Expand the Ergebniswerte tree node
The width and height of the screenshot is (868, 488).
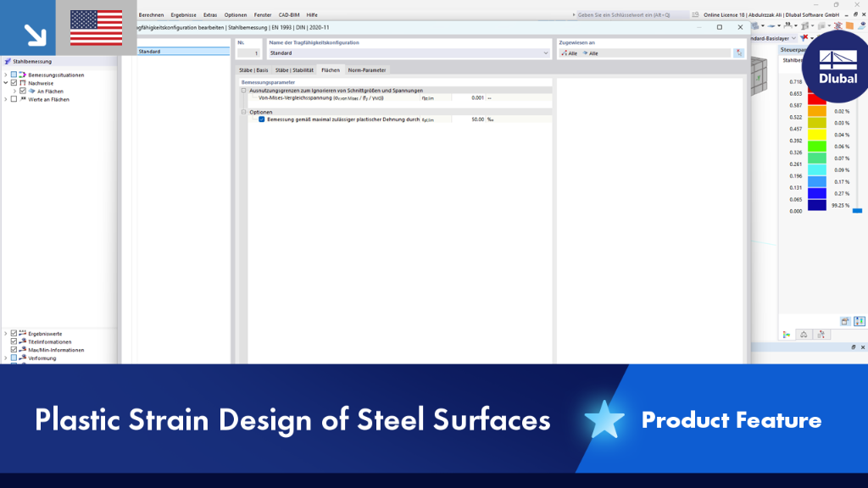point(6,334)
